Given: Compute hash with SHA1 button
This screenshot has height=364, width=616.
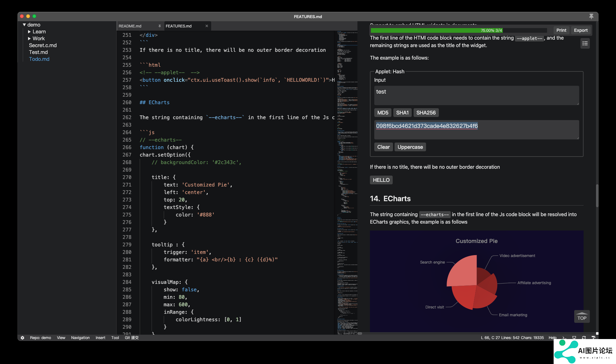Looking at the screenshot, I should point(402,113).
